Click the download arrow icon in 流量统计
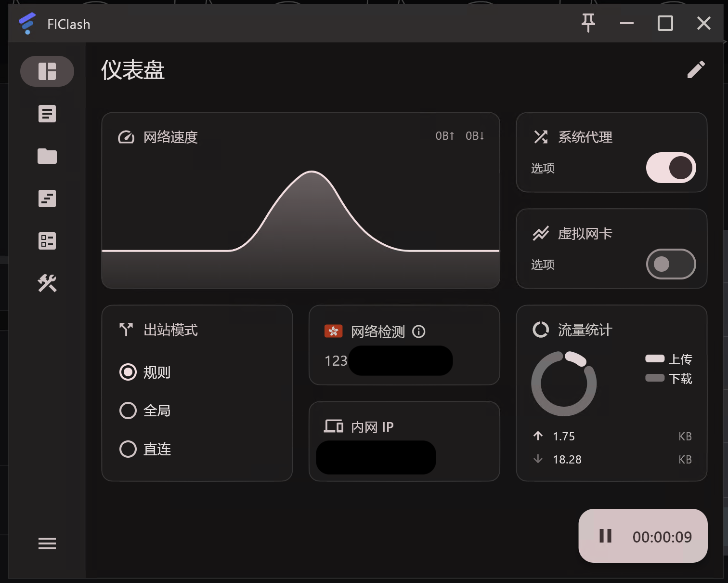Image resolution: width=728 pixels, height=583 pixels. point(538,459)
